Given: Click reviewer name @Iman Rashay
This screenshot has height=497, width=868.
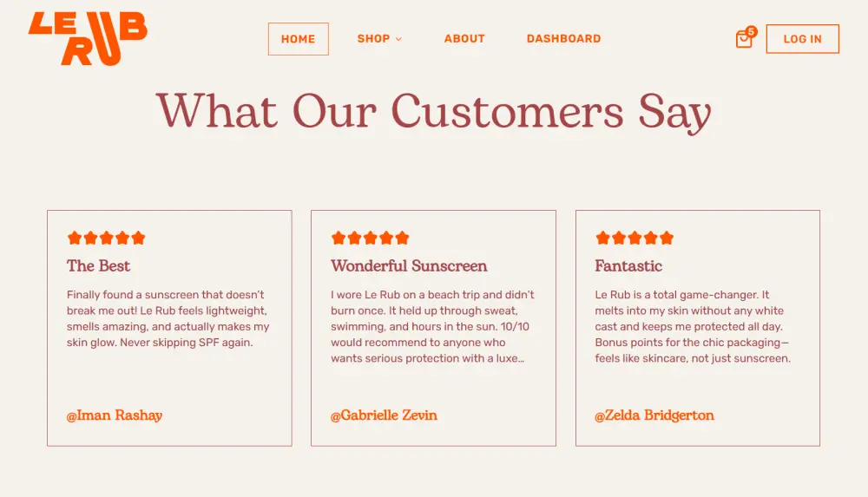Looking at the screenshot, I should [x=115, y=415].
